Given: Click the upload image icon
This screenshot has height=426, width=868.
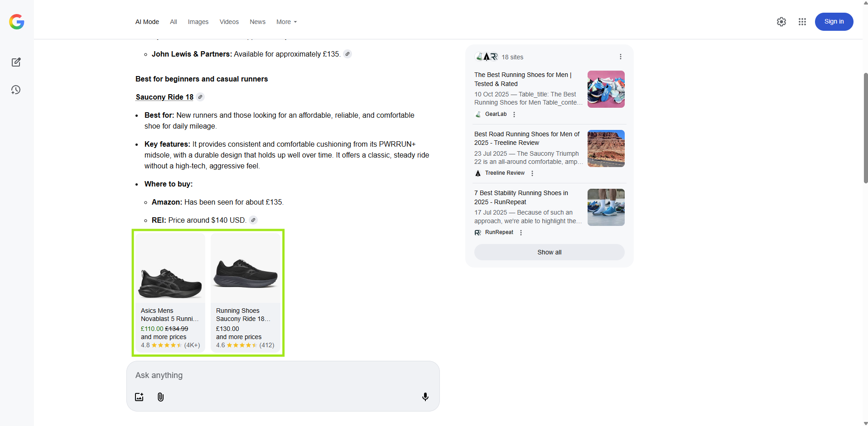Looking at the screenshot, I should 139,397.
